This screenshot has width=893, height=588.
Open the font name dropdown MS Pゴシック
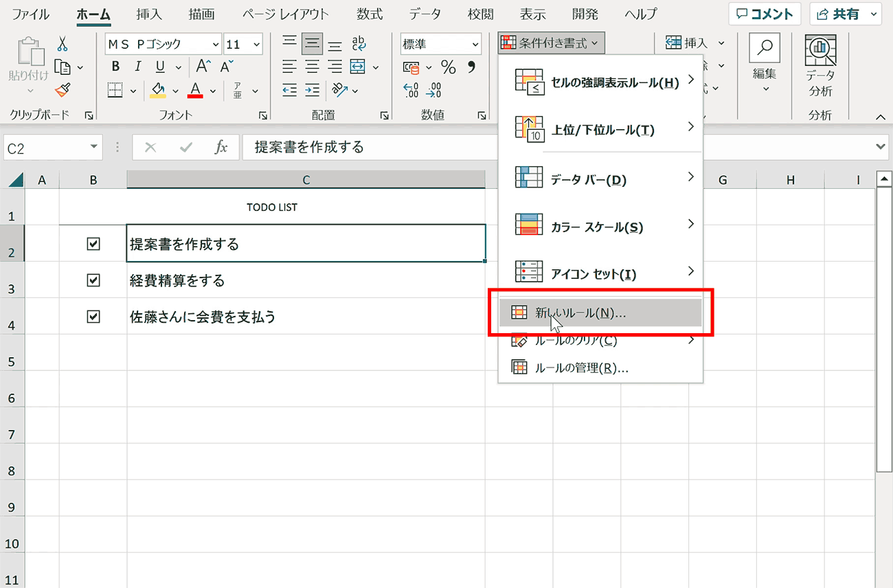(216, 45)
